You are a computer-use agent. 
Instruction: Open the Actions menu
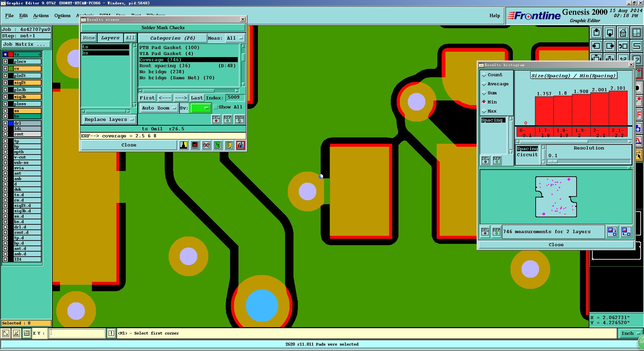[41, 15]
